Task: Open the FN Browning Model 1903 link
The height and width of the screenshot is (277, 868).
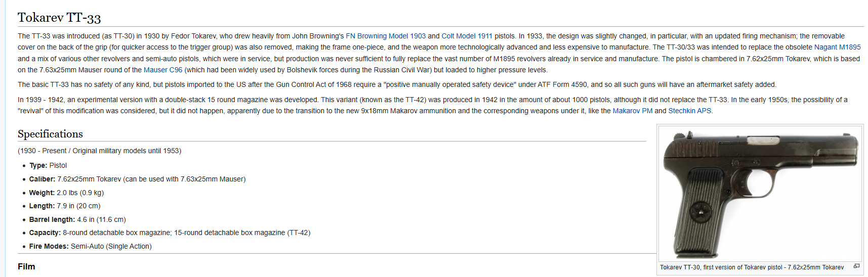Action: [385, 36]
